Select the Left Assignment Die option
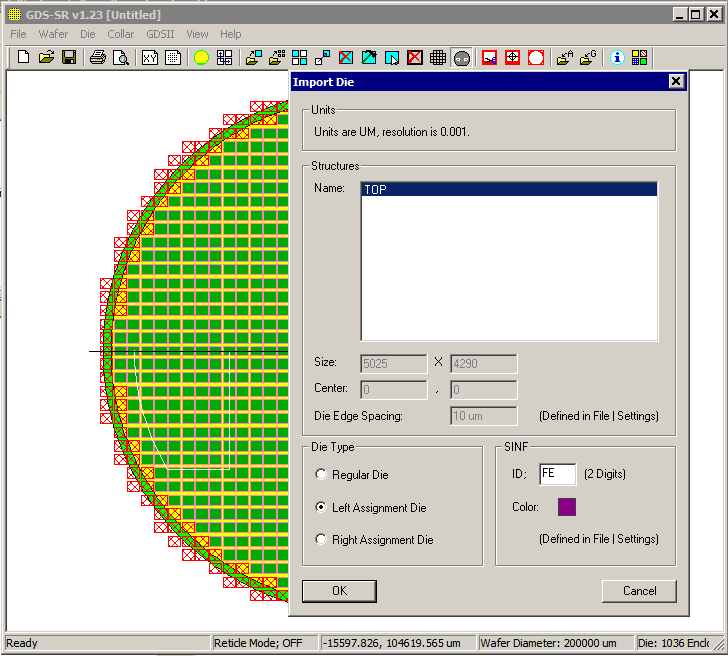 (321, 507)
